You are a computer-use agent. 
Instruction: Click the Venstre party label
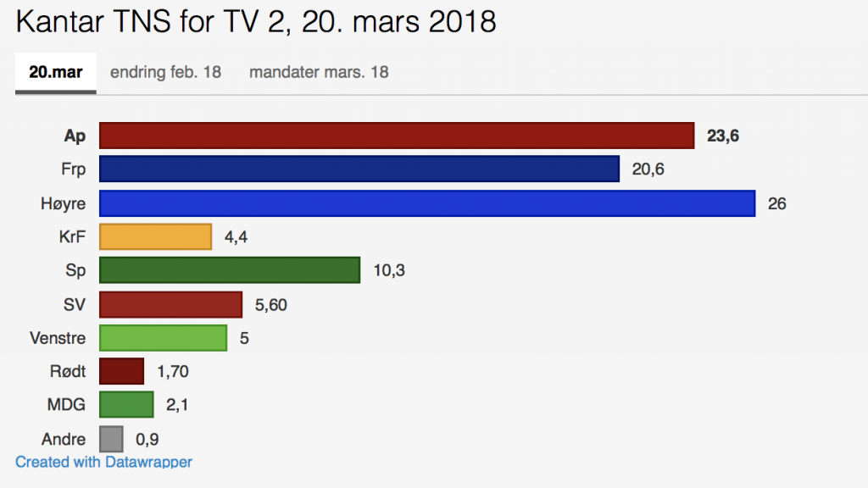point(58,338)
